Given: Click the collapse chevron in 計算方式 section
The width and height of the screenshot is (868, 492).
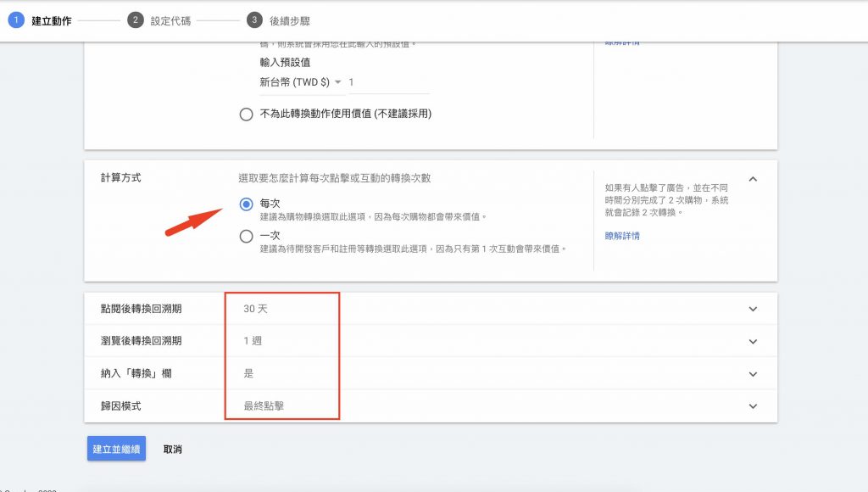Looking at the screenshot, I should click(x=753, y=179).
